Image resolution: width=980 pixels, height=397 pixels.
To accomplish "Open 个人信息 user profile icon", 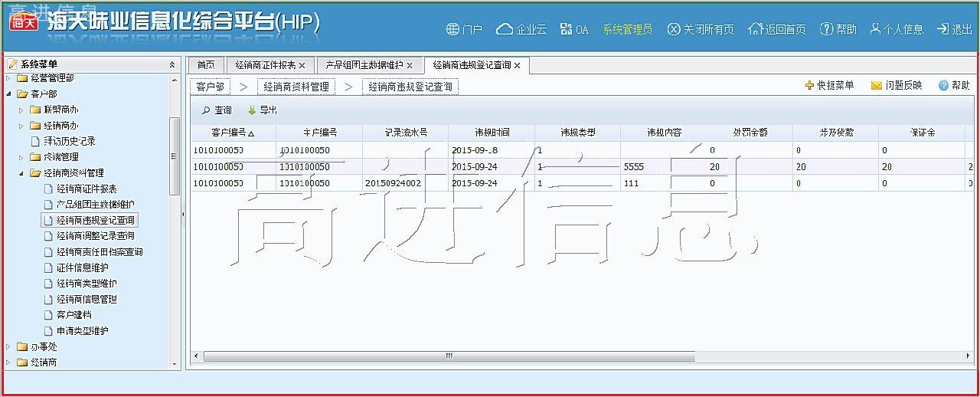I will [x=876, y=30].
